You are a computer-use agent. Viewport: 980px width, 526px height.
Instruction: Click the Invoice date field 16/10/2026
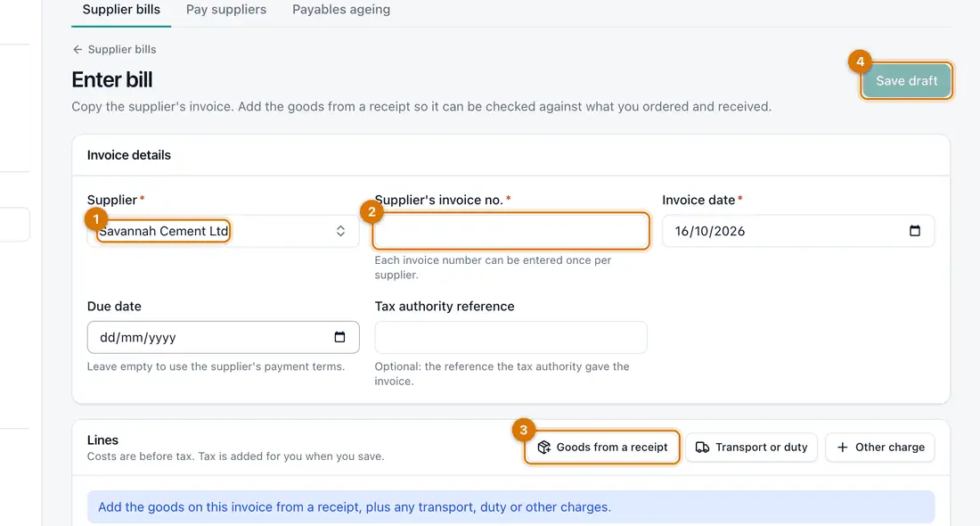pos(798,231)
